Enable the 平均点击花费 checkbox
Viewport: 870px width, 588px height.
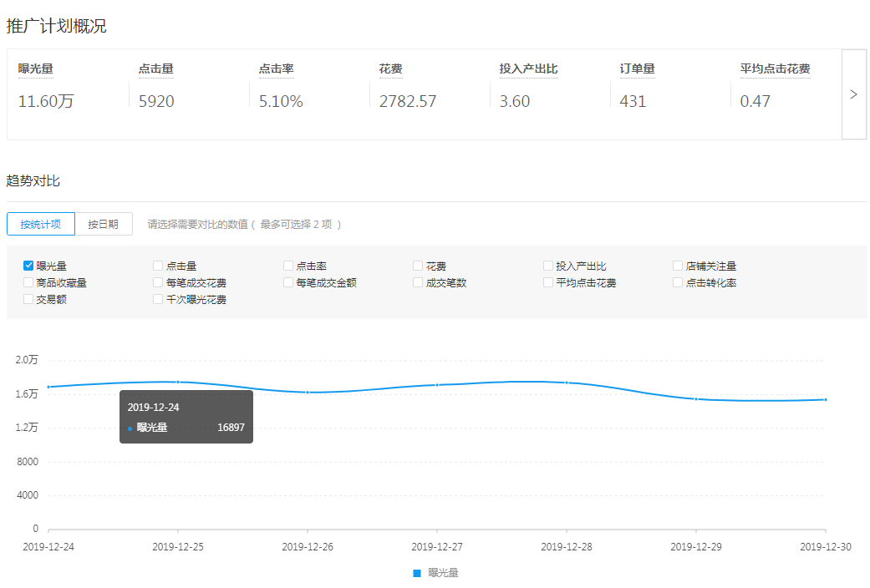548,282
